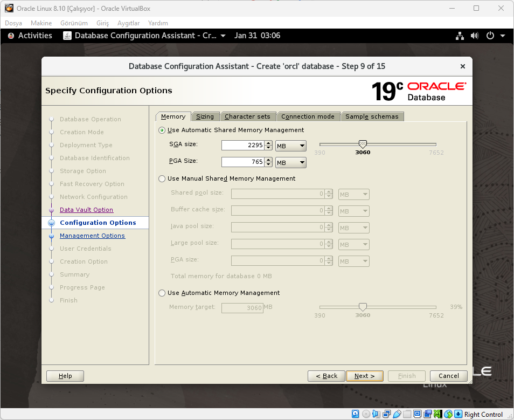514x420 pixels.
Task: Open VirtualBox audio status icon
Action: pos(376,414)
